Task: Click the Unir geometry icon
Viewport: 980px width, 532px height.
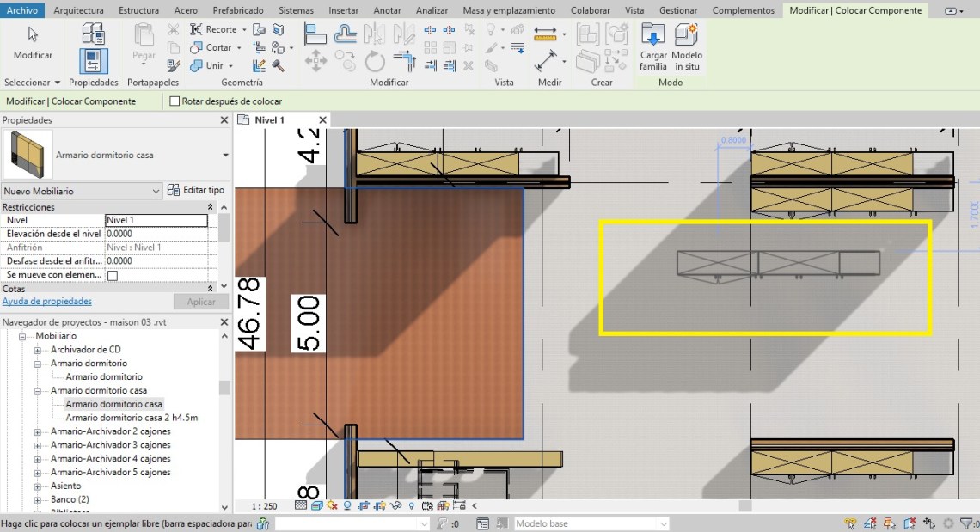Action: (197, 65)
